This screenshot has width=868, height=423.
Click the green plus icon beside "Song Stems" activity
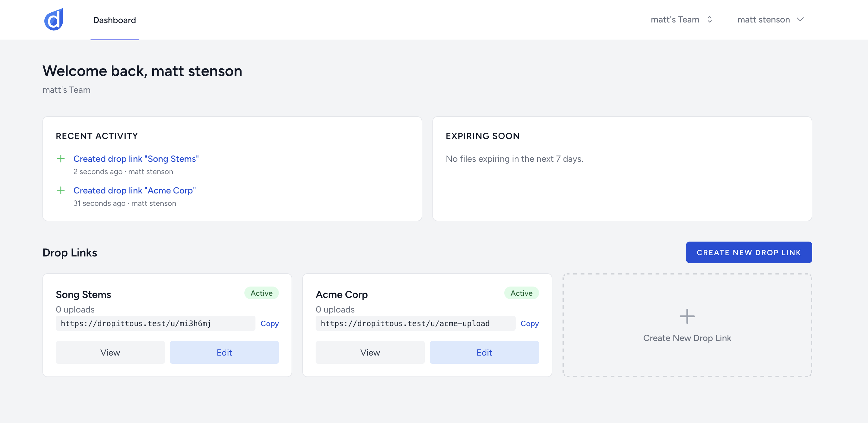tap(61, 158)
